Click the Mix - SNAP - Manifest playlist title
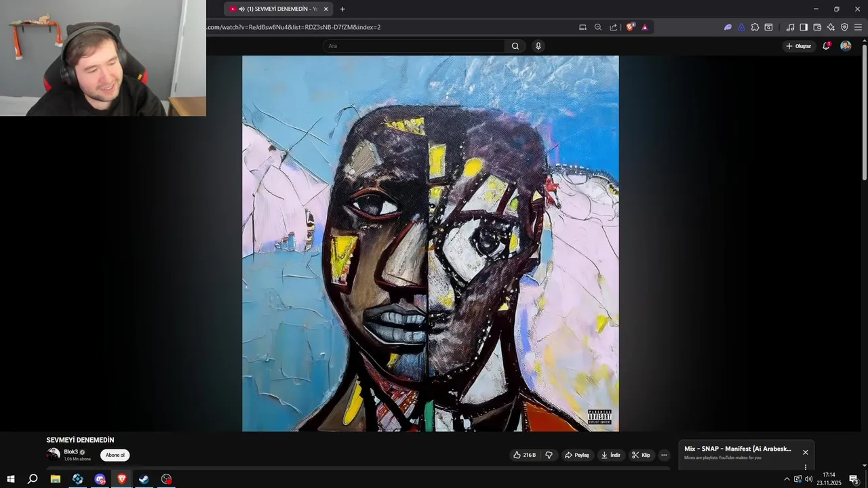 pyautogui.click(x=738, y=449)
